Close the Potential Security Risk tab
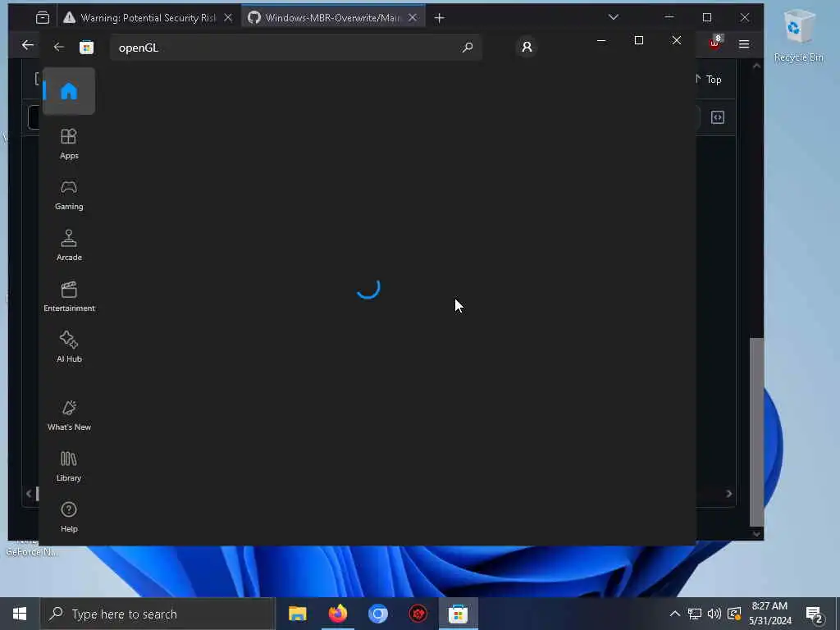The height and width of the screenshot is (630, 840). [228, 18]
